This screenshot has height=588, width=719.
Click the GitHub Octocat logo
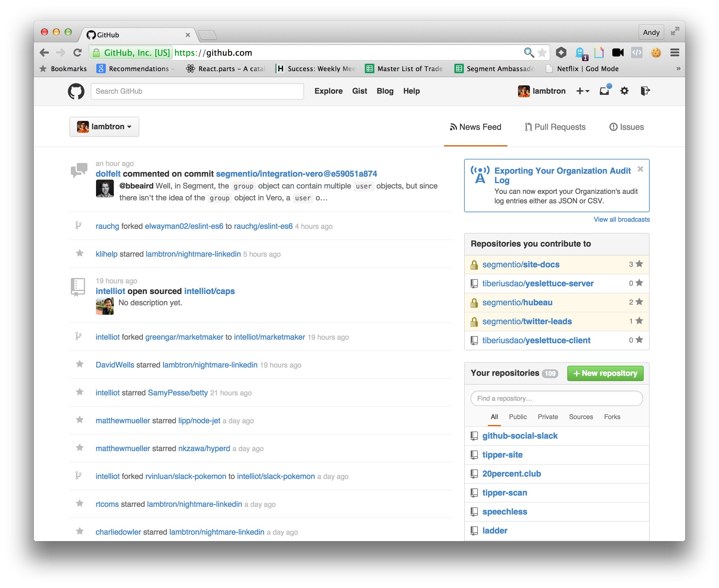click(x=76, y=91)
